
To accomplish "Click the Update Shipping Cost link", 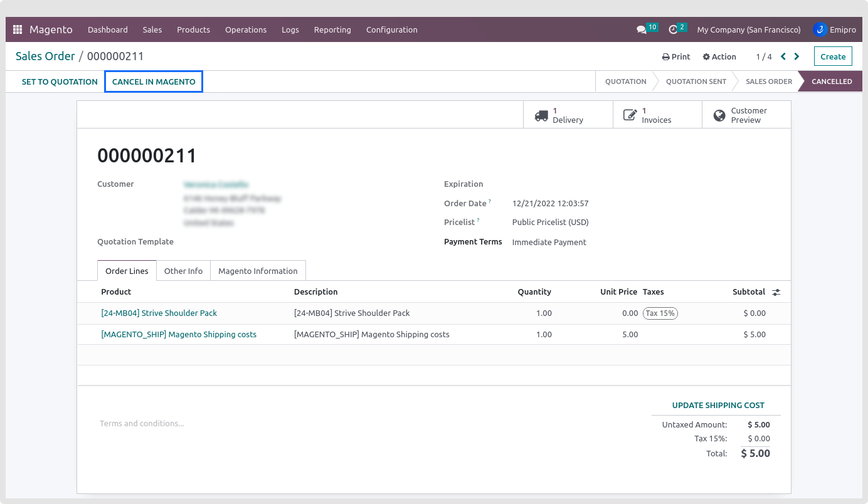I will (x=718, y=405).
